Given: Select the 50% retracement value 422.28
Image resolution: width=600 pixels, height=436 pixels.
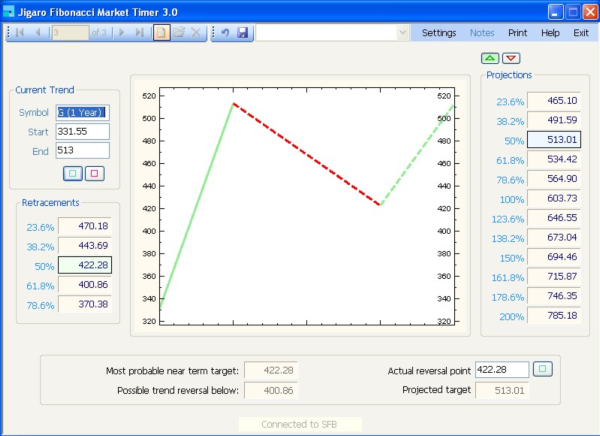Looking at the screenshot, I should (x=85, y=265).
